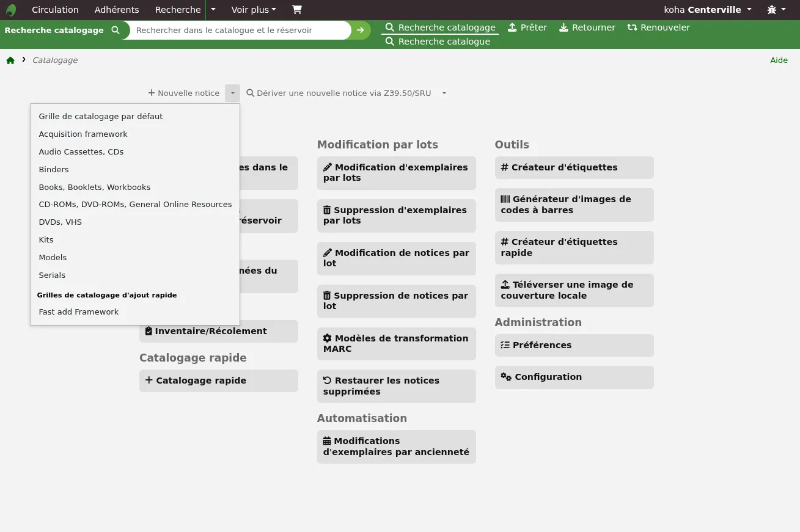Choose DVDs, VHS framework

135,222
